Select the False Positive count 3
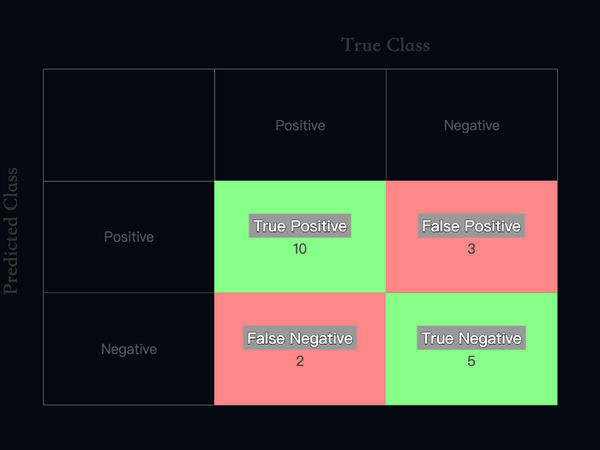The width and height of the screenshot is (600, 450). pos(471,249)
